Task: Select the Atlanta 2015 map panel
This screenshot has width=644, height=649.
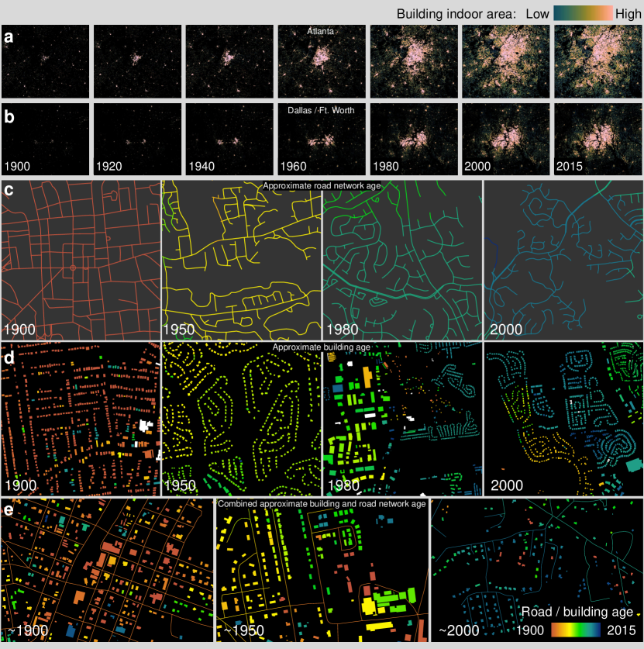Action: 598,61
